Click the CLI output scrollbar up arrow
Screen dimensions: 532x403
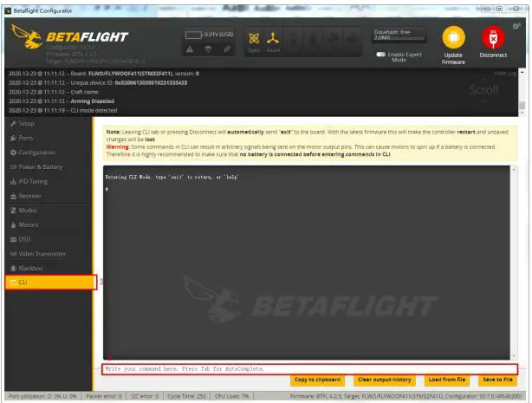514,169
